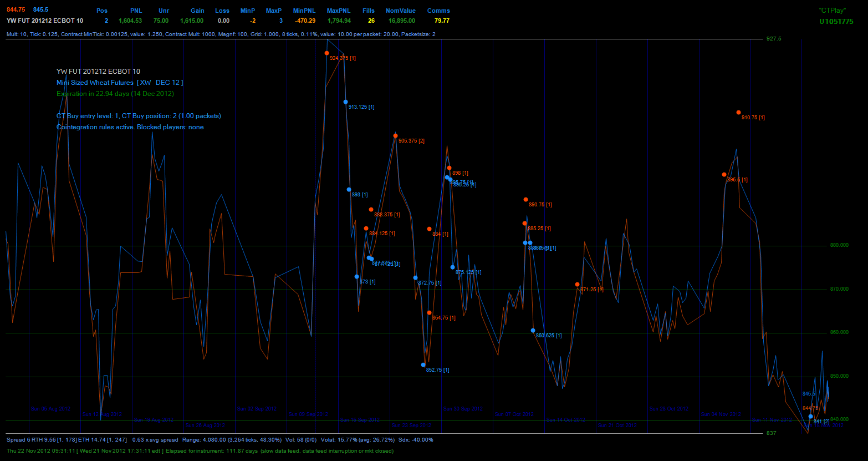The width and height of the screenshot is (868, 461).
Task: Click the 884.125 [1] sell marker
Action: 366,229
